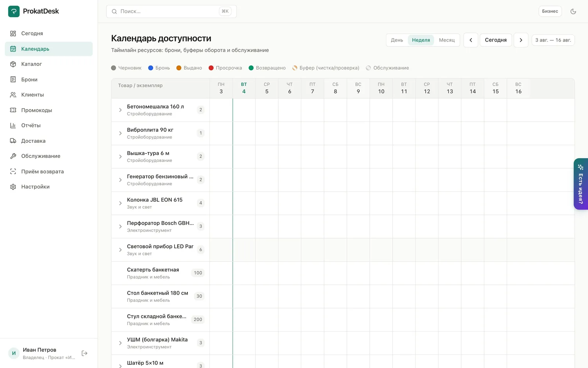Click the Приём возврата scan icon
Viewport: 588px width, 368px height.
pyautogui.click(x=13, y=171)
